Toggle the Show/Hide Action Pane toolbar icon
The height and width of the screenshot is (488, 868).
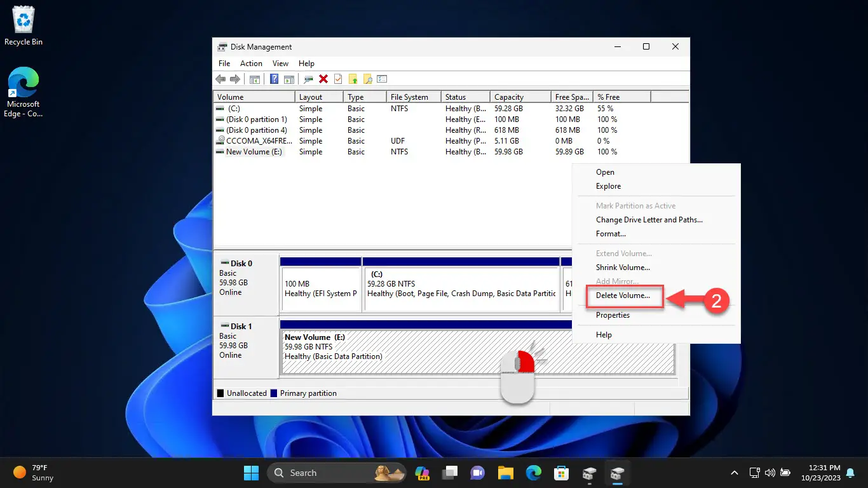(289, 79)
